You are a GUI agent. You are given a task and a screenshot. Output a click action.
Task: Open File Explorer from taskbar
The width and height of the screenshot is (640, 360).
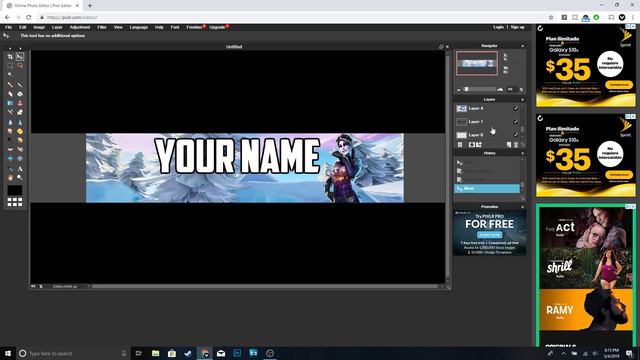[156, 353]
